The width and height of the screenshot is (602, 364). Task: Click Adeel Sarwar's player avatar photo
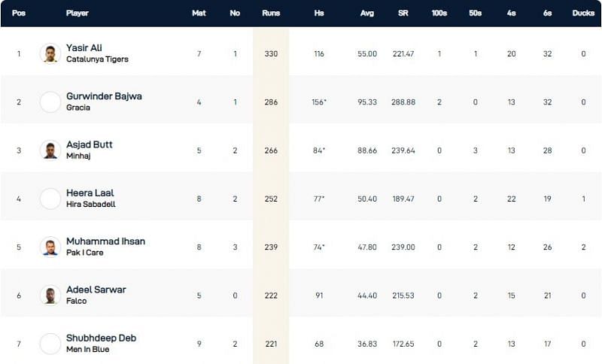(x=50, y=295)
